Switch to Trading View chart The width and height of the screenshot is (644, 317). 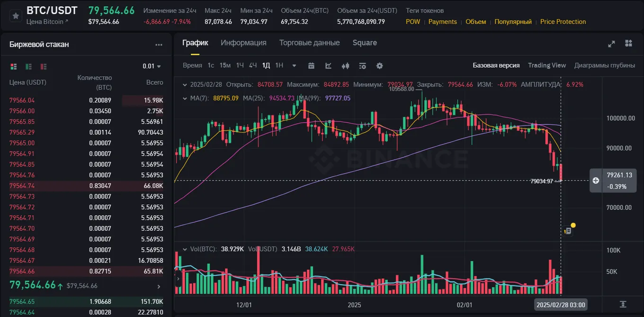coord(547,65)
